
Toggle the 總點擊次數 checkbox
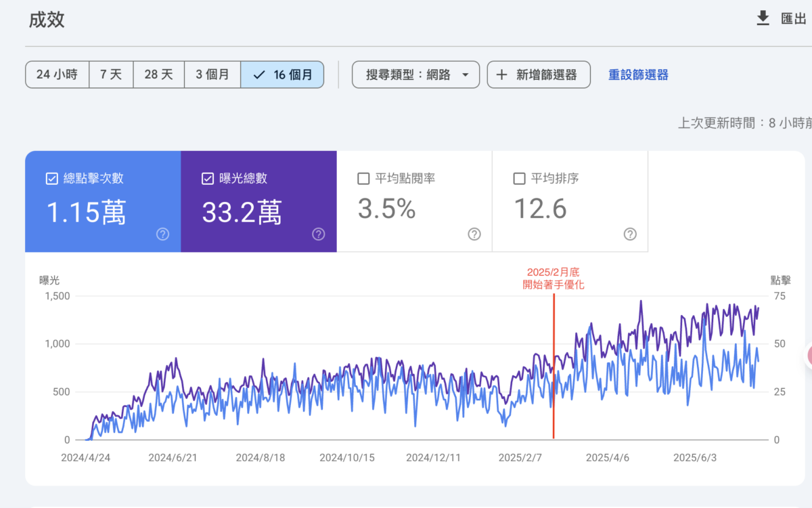coord(51,179)
